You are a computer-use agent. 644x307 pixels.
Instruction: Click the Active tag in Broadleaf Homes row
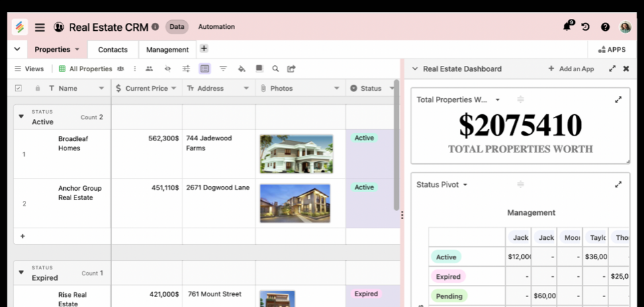click(x=364, y=138)
